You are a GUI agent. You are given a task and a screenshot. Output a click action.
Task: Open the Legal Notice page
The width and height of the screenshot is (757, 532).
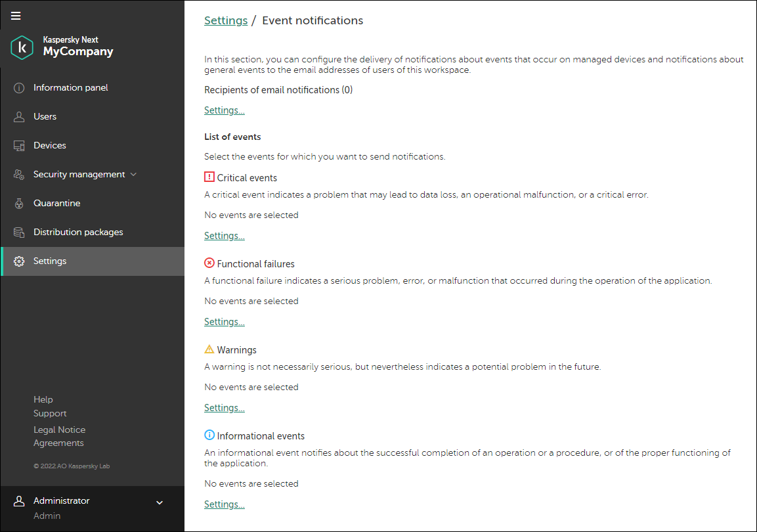click(x=59, y=429)
